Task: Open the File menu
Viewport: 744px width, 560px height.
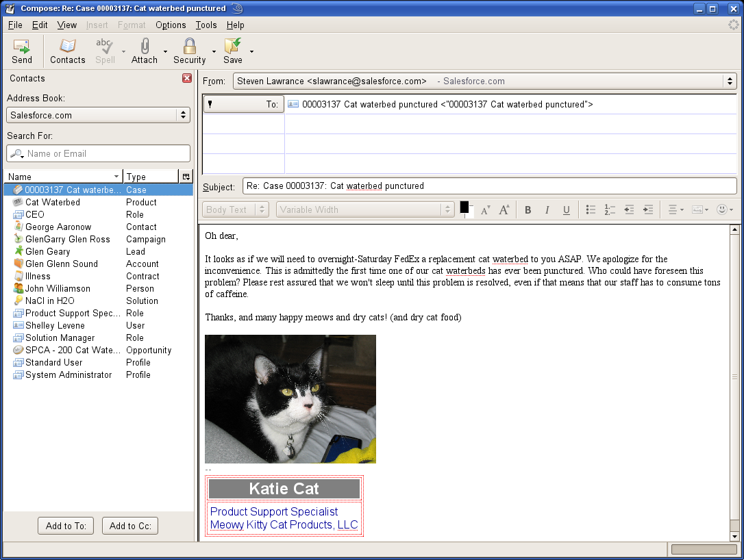Action: 15,25
